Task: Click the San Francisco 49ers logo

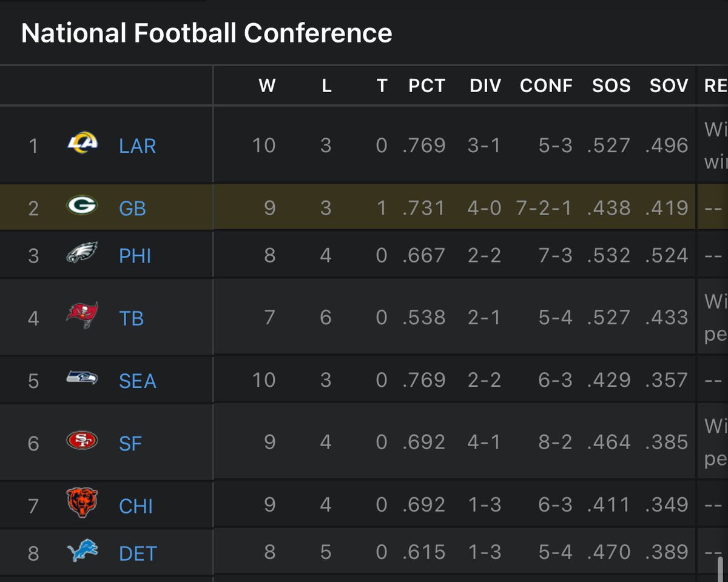Action: click(82, 440)
